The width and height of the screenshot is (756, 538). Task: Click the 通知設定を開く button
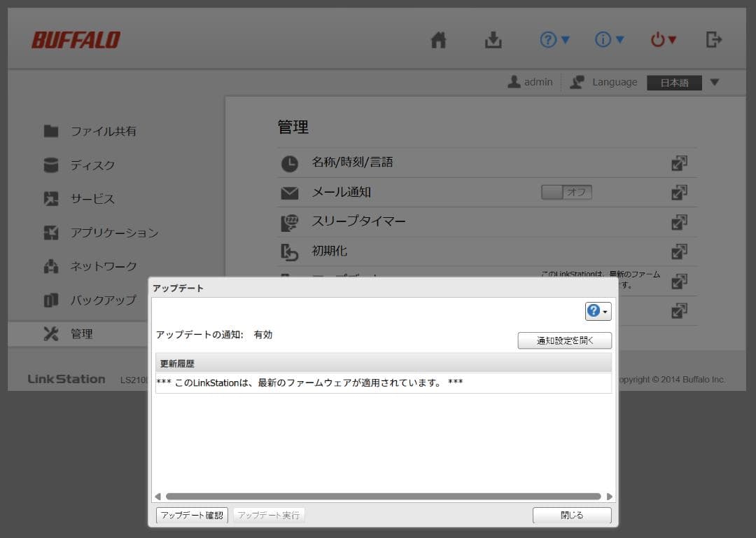pos(564,340)
